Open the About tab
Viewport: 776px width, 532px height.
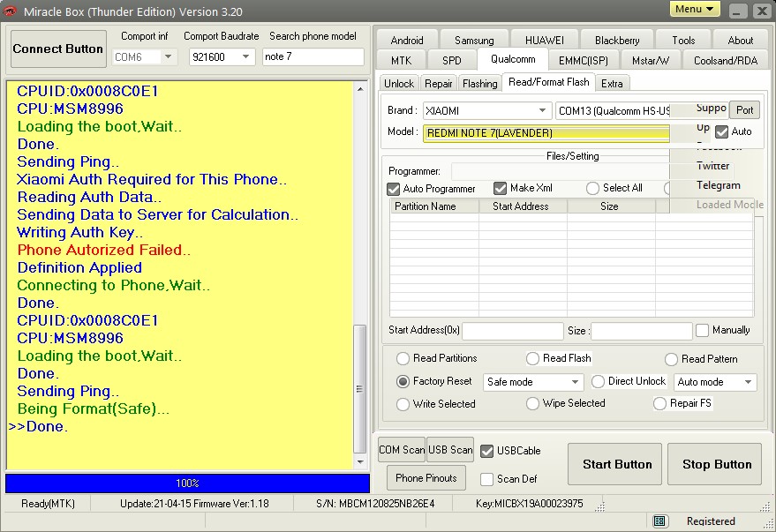(741, 40)
